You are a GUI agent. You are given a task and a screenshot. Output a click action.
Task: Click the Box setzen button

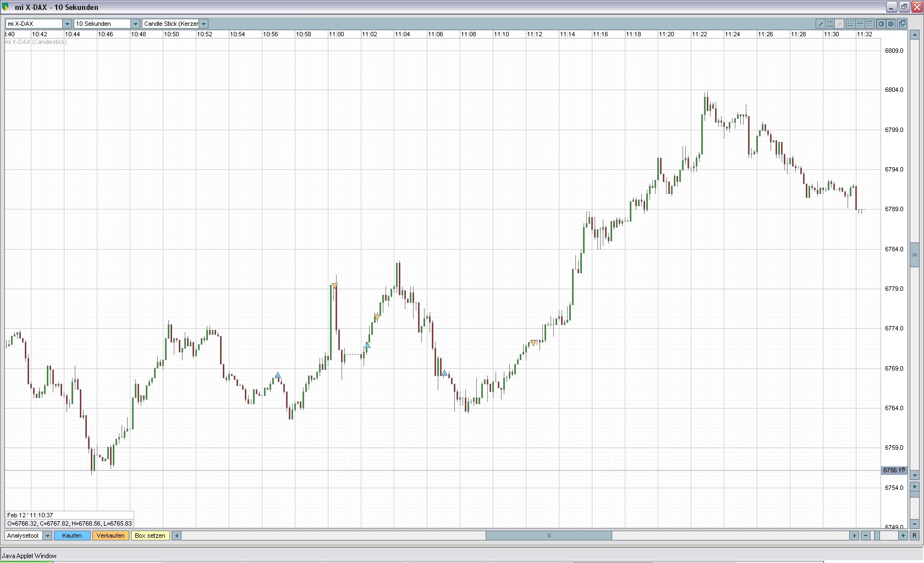[x=150, y=536]
